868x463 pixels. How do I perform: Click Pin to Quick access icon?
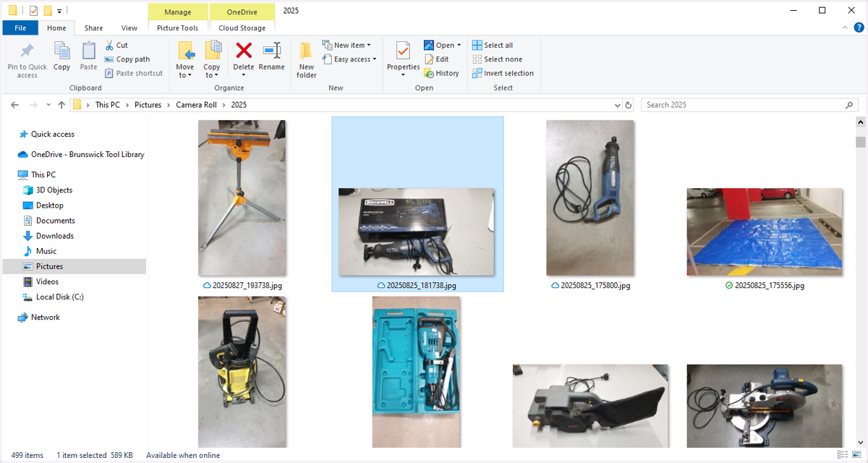(x=27, y=51)
